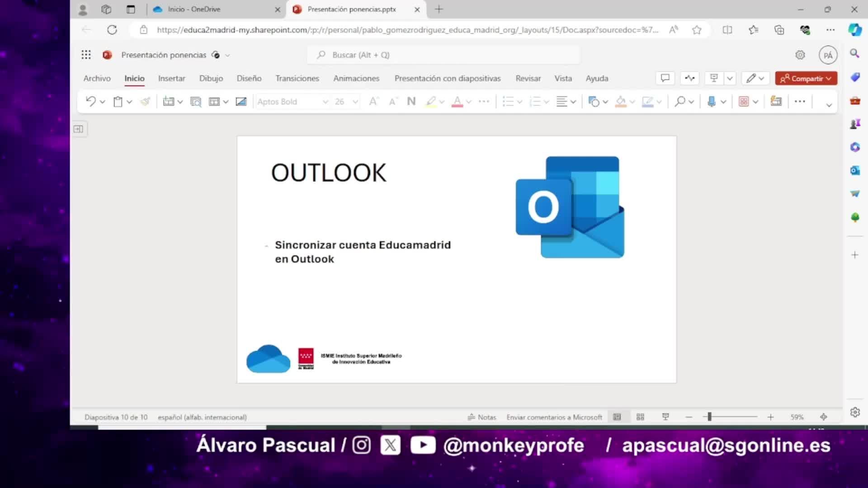Viewport: 868px width, 488px height.
Task: Open the app launcher waffle icon
Action: 86,55
